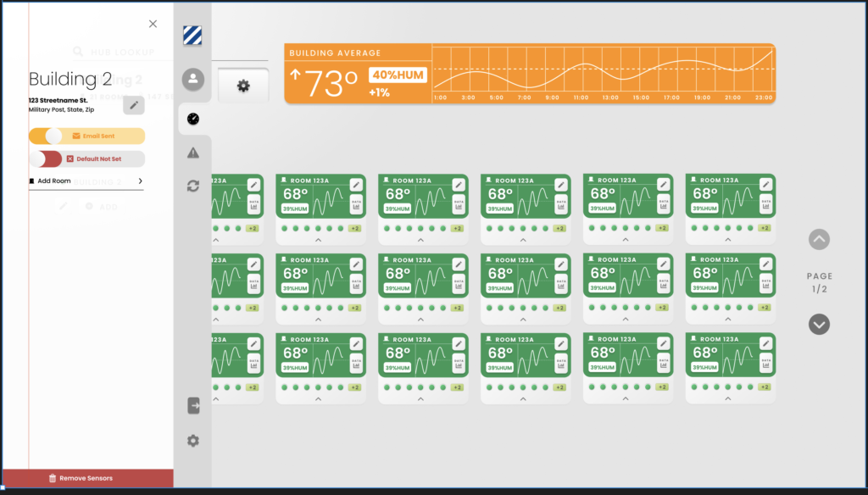The width and height of the screenshot is (868, 495).
Task: Click the gear tab next to the profile icon
Action: [x=243, y=86]
